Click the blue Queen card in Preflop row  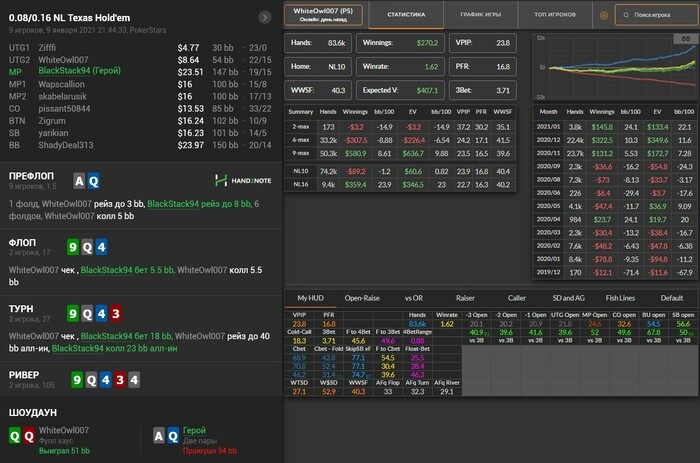click(93, 181)
